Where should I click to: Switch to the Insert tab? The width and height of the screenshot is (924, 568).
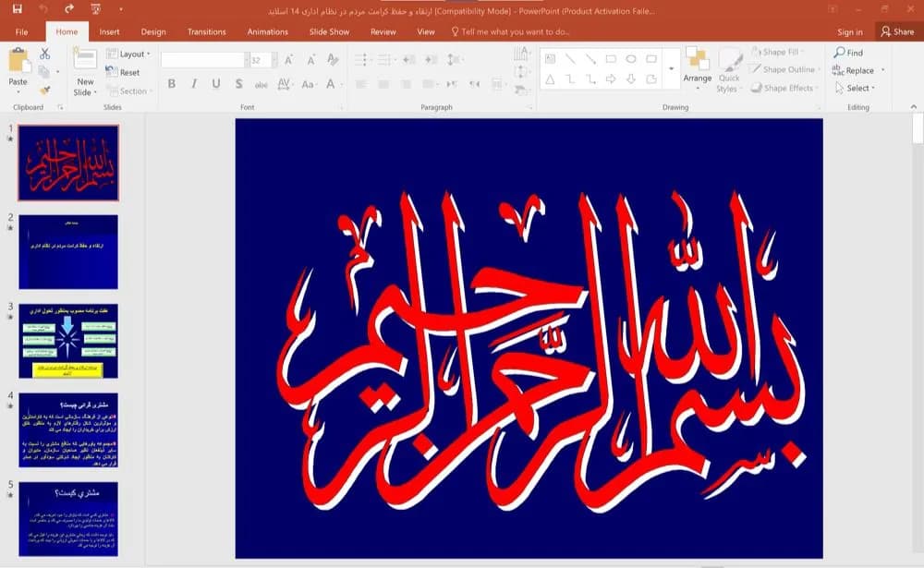[109, 31]
